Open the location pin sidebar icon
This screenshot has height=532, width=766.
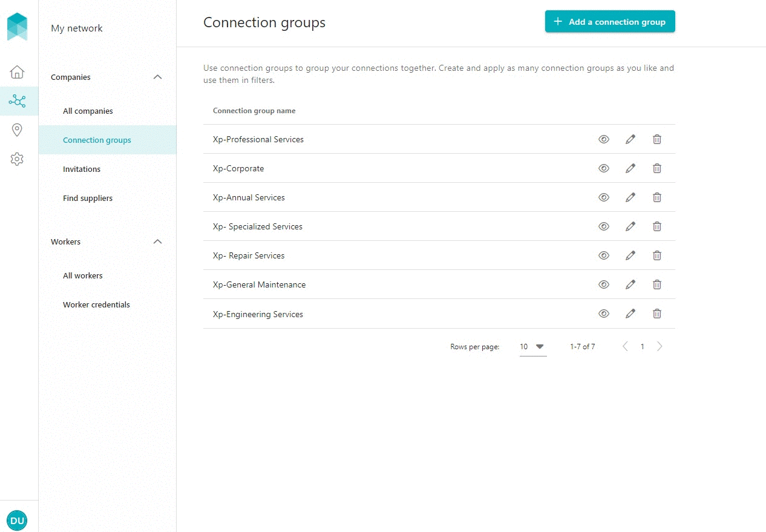pos(17,130)
